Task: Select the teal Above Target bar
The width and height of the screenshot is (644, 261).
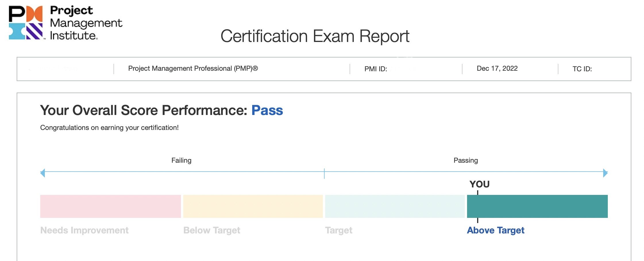Action: coord(537,206)
